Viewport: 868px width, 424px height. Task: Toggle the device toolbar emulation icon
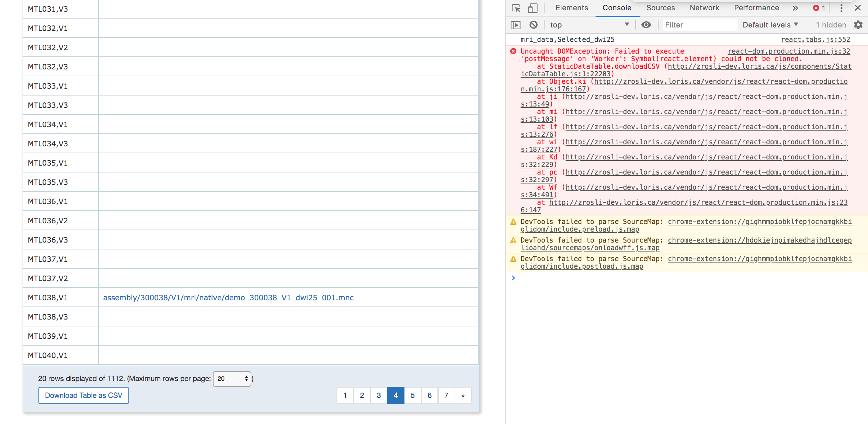[533, 8]
